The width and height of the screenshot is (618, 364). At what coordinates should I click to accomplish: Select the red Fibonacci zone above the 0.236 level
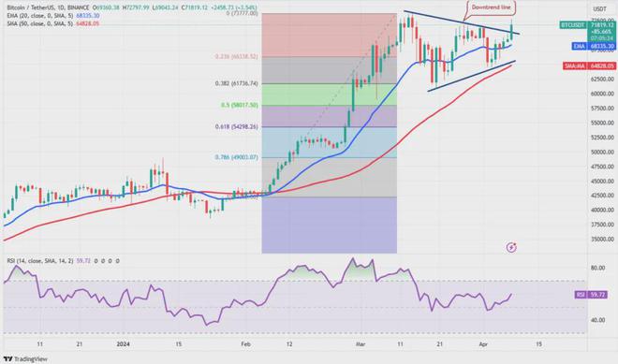click(329, 35)
